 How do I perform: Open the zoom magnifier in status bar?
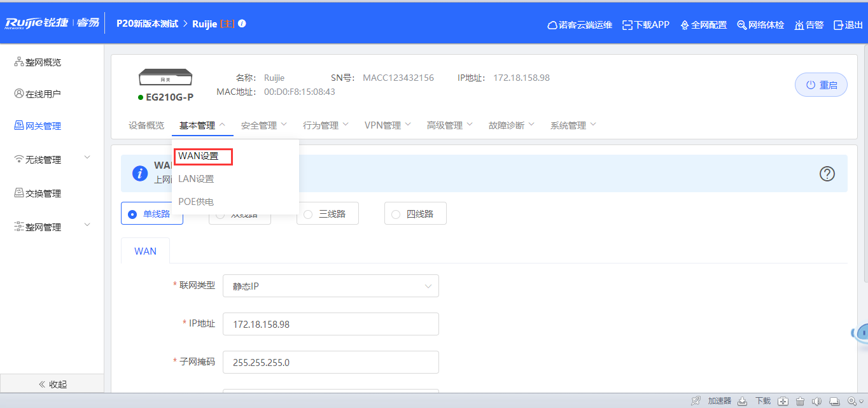click(853, 401)
